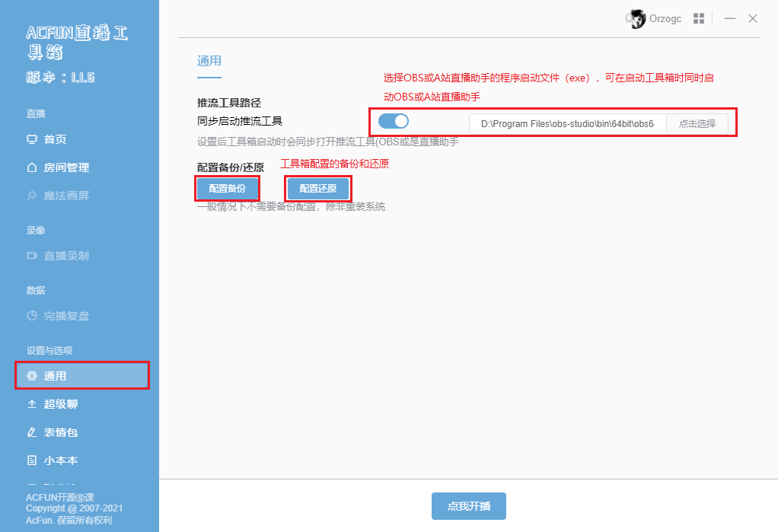Image resolution: width=778 pixels, height=532 pixels.
Task: Click the notebook icon beside 小本本
Action: [x=32, y=460]
